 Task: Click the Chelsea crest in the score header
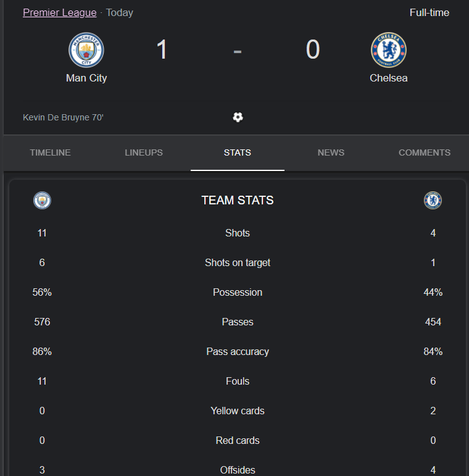click(x=389, y=50)
